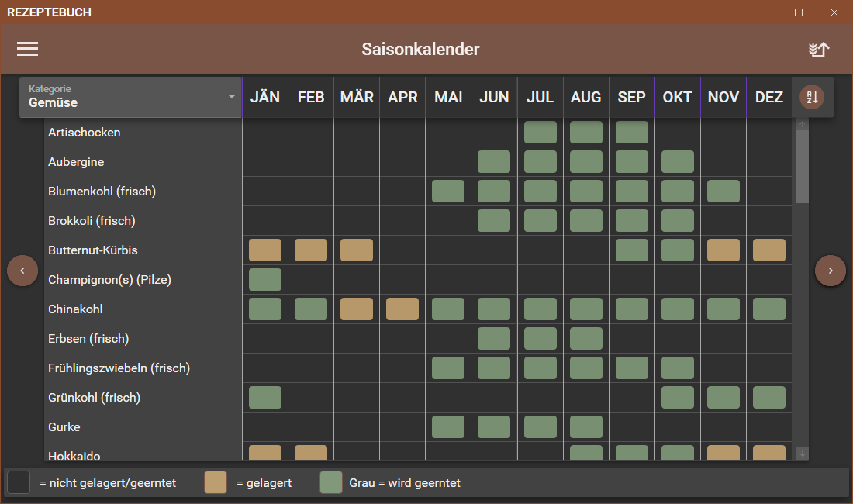Click the scrollbar down arrow
The width and height of the screenshot is (853, 504).
[802, 454]
